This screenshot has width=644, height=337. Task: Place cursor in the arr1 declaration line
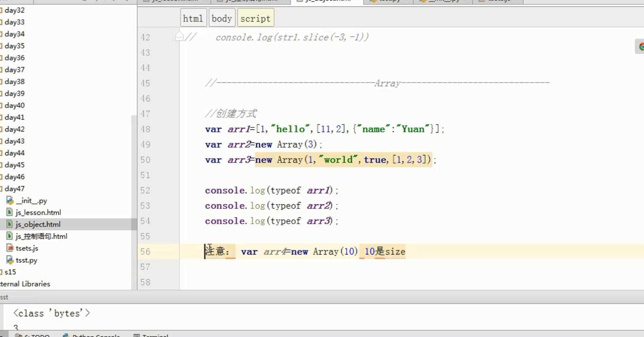tap(325, 129)
